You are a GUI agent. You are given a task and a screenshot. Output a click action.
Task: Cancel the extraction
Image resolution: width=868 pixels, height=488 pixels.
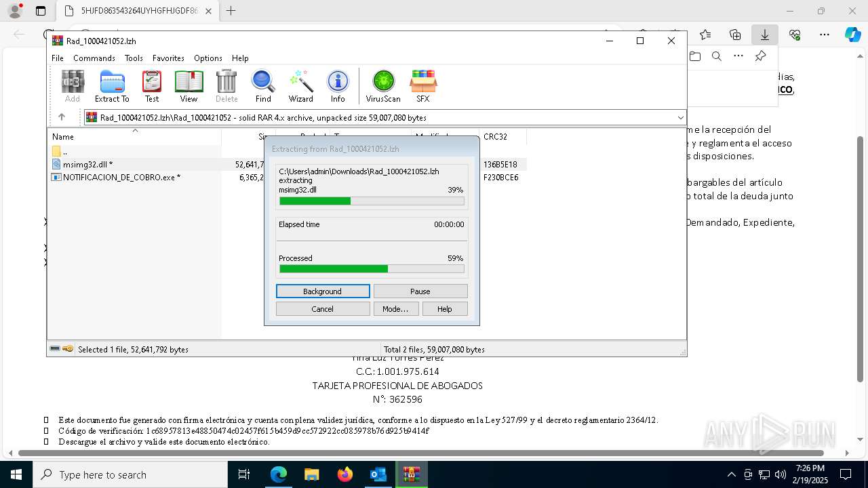click(x=323, y=309)
